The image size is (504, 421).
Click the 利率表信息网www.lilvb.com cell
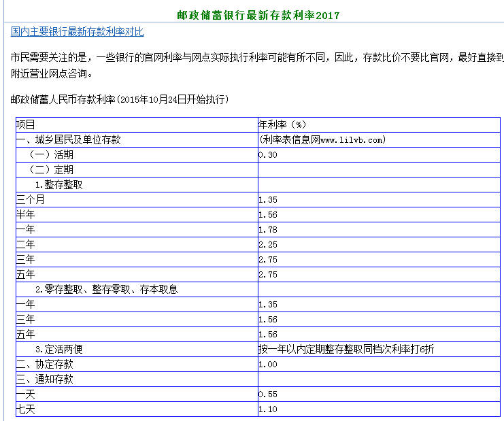(x=380, y=140)
